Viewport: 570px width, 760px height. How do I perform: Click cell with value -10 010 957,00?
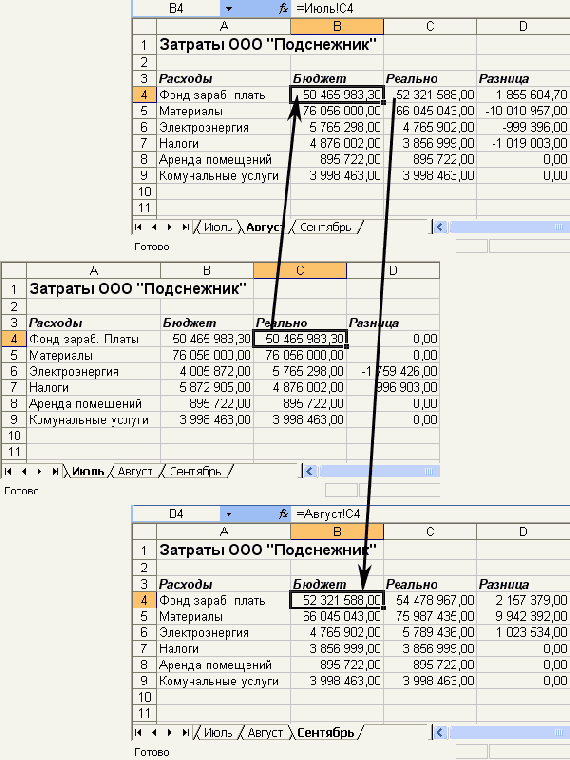523,111
